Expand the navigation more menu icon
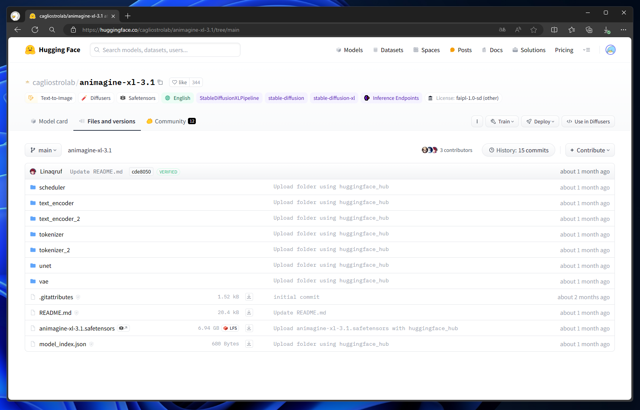640x410 pixels. coord(587,50)
